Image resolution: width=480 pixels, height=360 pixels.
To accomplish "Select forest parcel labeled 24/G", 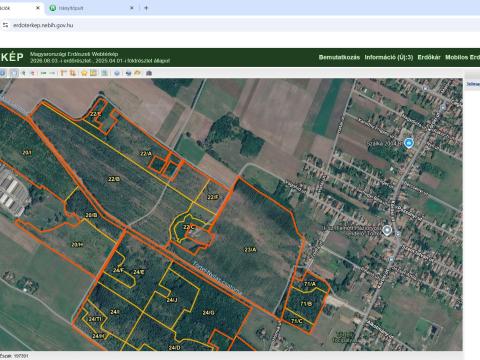I will [208, 313].
